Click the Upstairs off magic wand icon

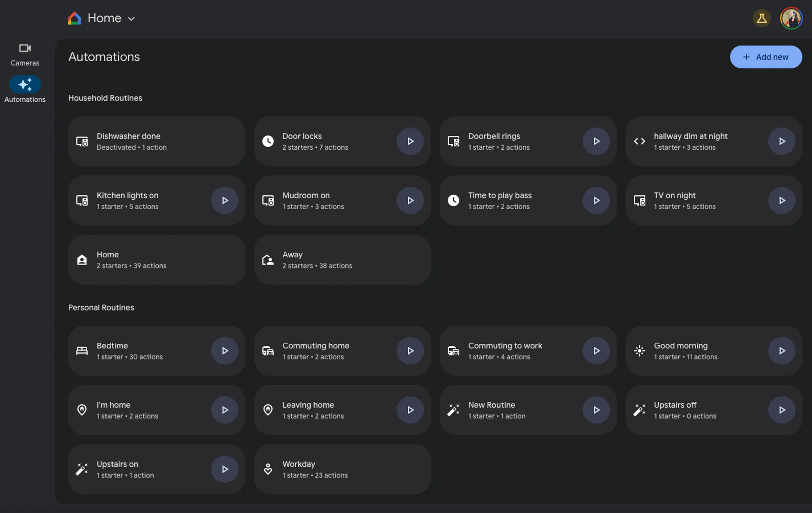click(639, 410)
